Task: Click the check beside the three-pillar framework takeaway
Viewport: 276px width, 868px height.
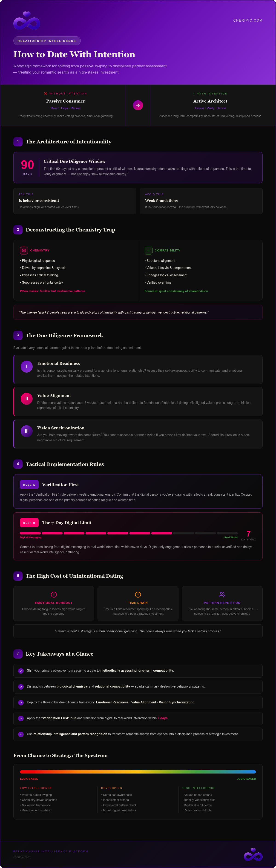Action: [x=21, y=702]
